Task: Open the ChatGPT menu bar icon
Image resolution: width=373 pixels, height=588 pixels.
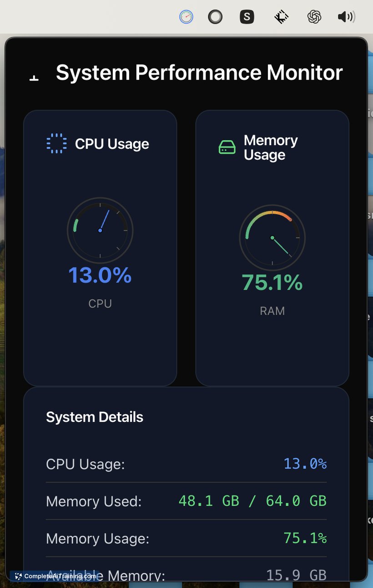Action: [314, 17]
